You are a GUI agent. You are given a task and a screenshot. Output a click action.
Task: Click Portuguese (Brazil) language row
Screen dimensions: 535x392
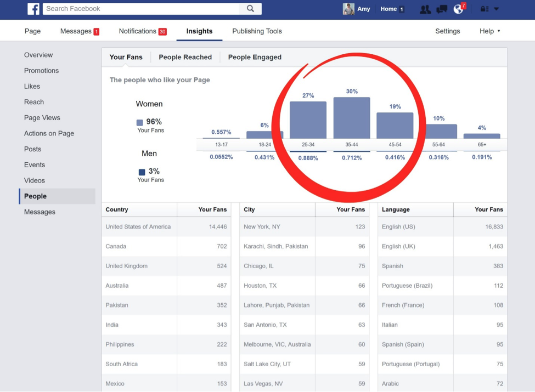coord(442,286)
